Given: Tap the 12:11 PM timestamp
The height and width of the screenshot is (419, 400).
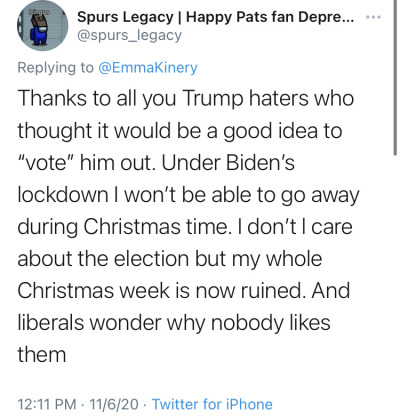Looking at the screenshot, I should tap(47, 404).
